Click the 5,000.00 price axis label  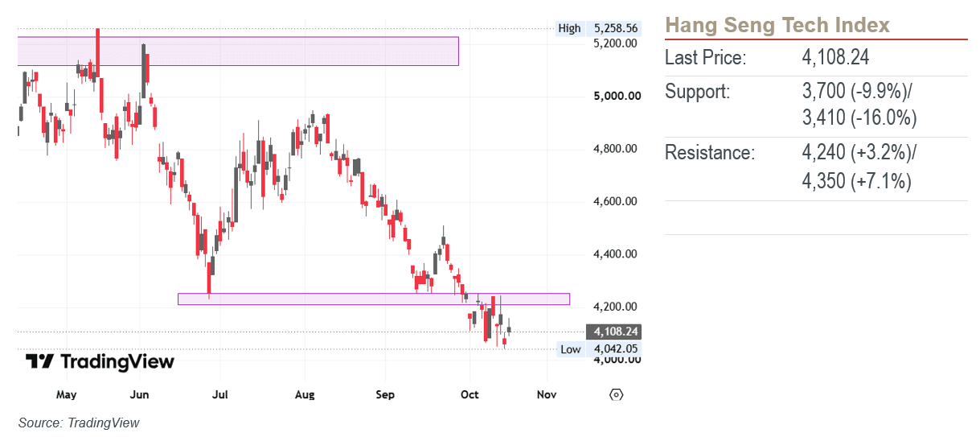pyautogui.click(x=617, y=96)
